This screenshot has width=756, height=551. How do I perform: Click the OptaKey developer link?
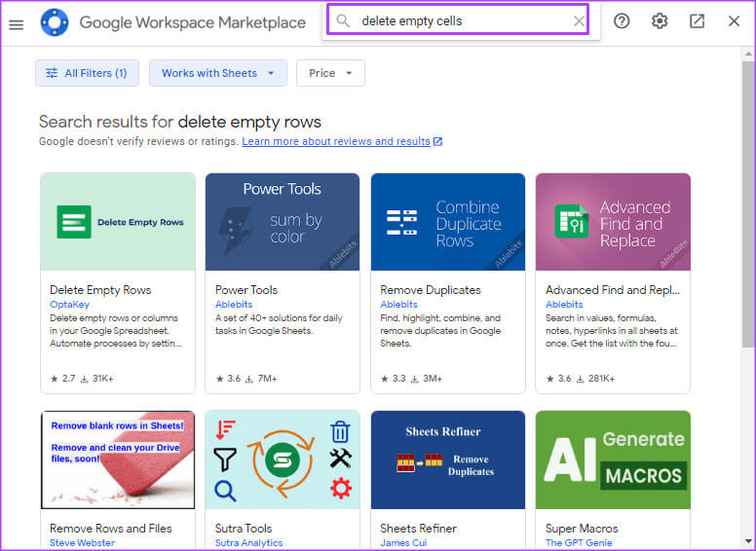click(x=69, y=304)
